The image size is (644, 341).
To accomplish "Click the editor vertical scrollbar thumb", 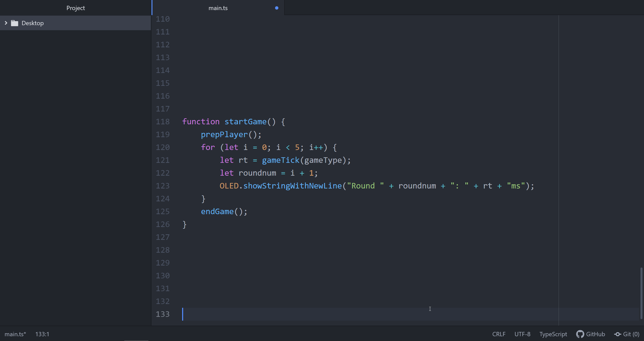I will pyautogui.click(x=641, y=293).
